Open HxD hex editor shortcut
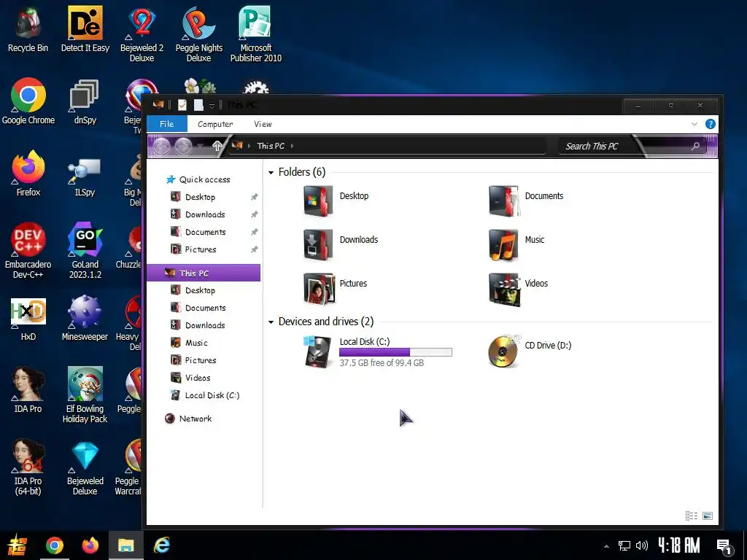This screenshot has width=747, height=560. (28, 319)
